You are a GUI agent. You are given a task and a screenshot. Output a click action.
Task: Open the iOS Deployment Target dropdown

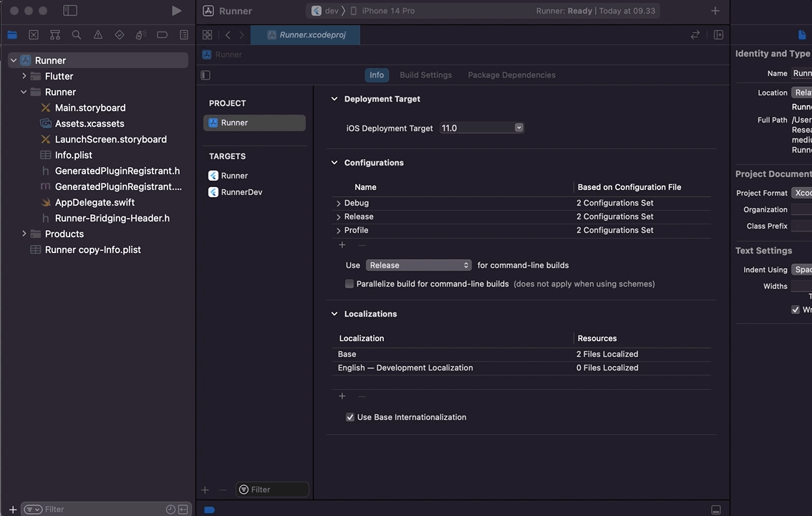[482, 128]
